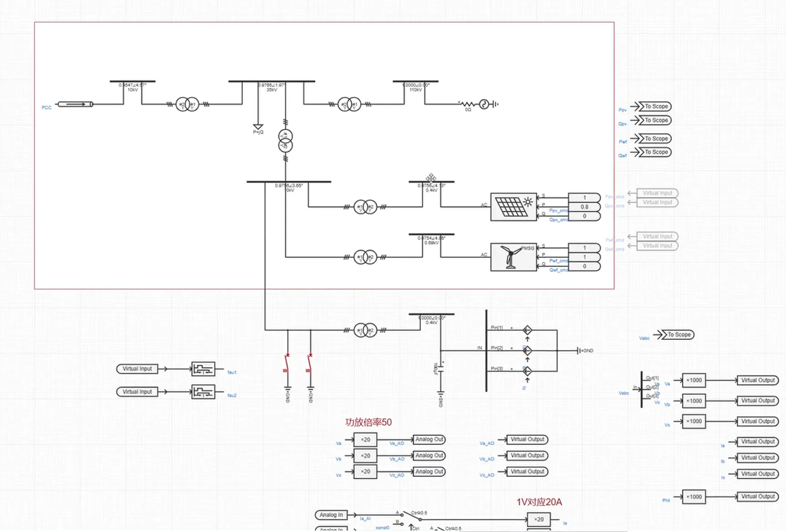
Task: Click the step signal block for fau1
Action: (203, 369)
